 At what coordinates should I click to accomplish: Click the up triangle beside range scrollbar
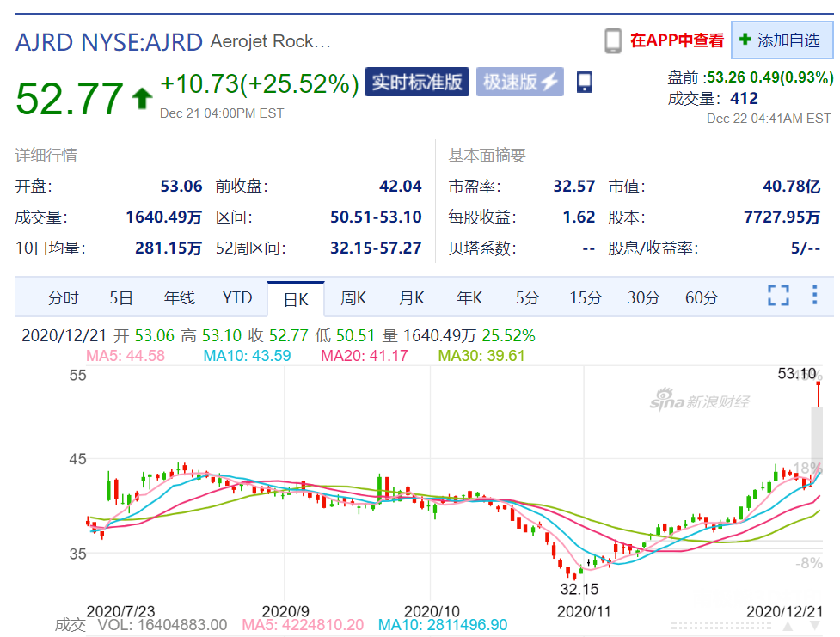(787, 626)
